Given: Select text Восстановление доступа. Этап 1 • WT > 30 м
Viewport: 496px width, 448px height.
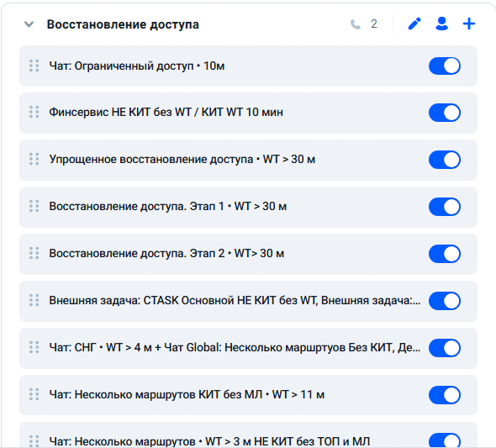Looking at the screenshot, I should (x=167, y=207).
